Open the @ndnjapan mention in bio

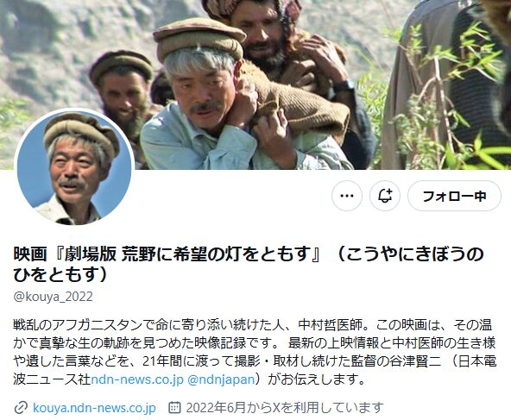(x=221, y=379)
